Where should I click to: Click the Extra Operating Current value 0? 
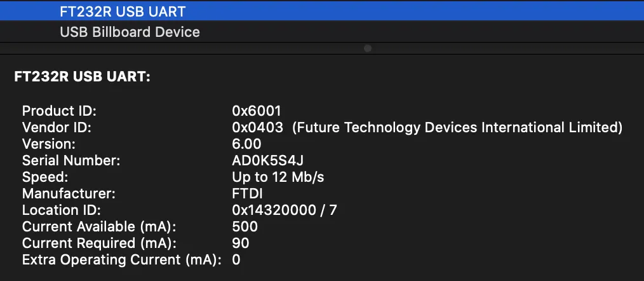[236, 260]
